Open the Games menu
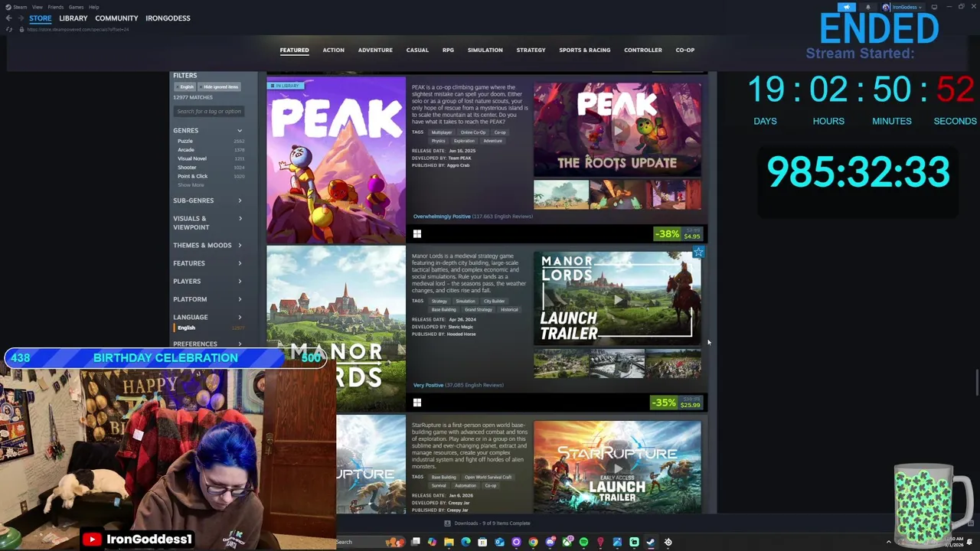This screenshot has width=980, height=551. coord(76,7)
